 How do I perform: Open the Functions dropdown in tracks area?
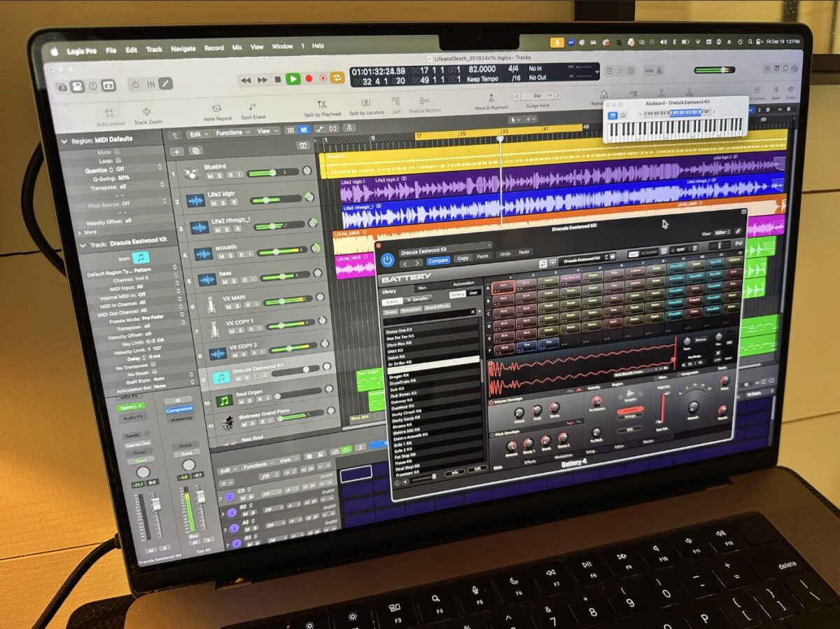point(231,132)
